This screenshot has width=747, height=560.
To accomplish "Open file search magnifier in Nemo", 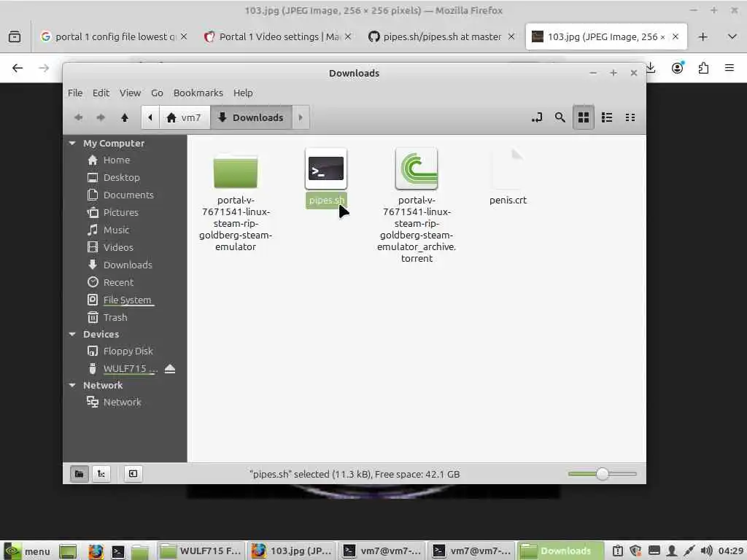I will click(560, 117).
